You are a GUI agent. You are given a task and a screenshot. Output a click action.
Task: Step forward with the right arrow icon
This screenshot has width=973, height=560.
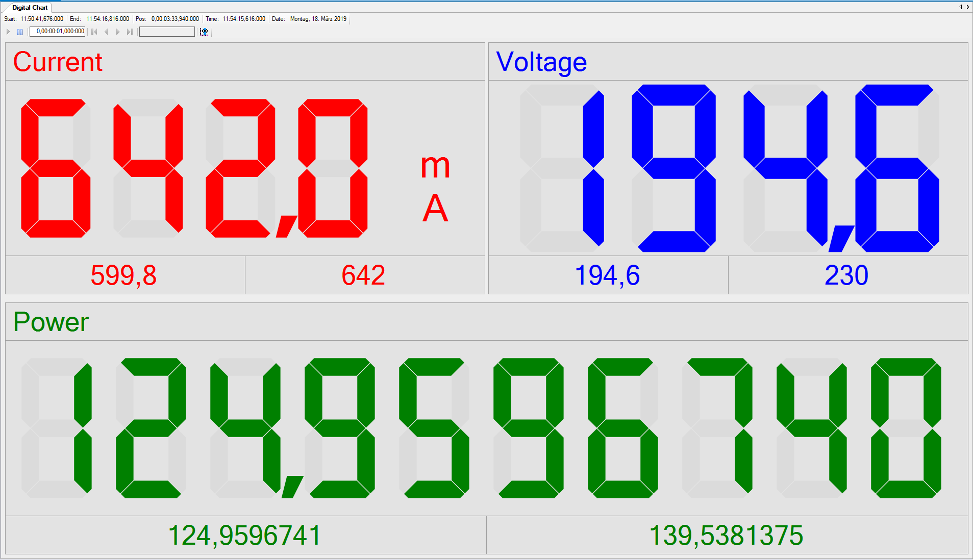[x=118, y=32]
